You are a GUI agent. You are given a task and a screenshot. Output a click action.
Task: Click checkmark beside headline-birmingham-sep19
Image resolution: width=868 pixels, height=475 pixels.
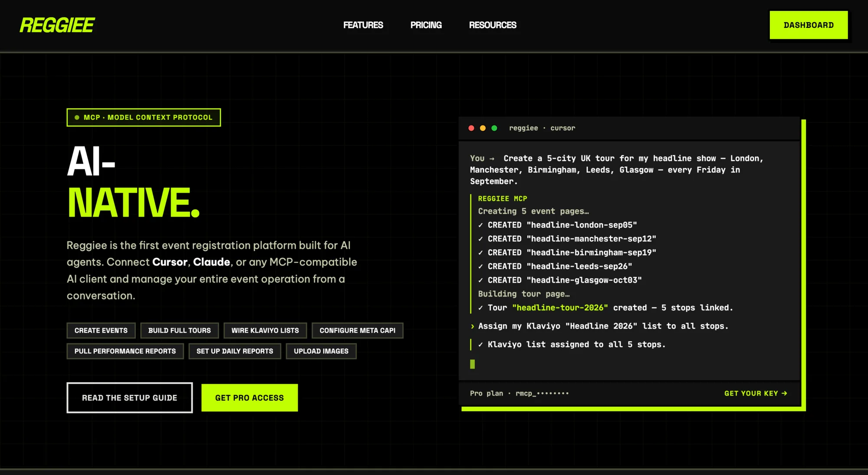coord(480,253)
